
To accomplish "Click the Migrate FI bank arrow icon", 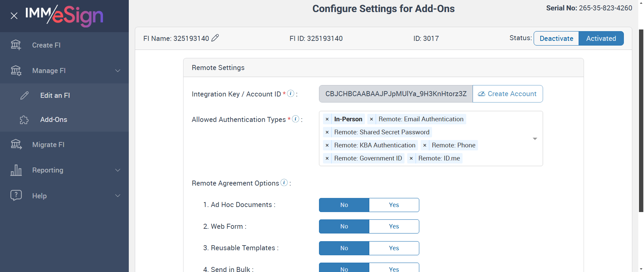I will point(16,144).
